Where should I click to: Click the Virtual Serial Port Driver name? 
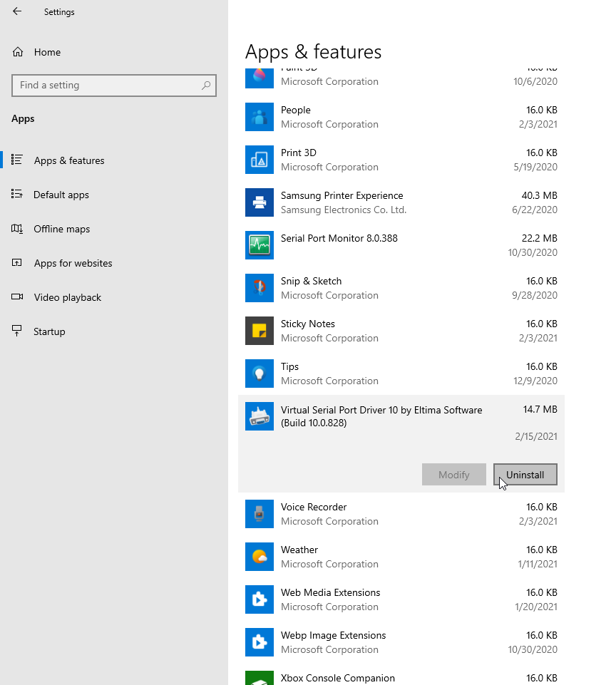coord(381,416)
